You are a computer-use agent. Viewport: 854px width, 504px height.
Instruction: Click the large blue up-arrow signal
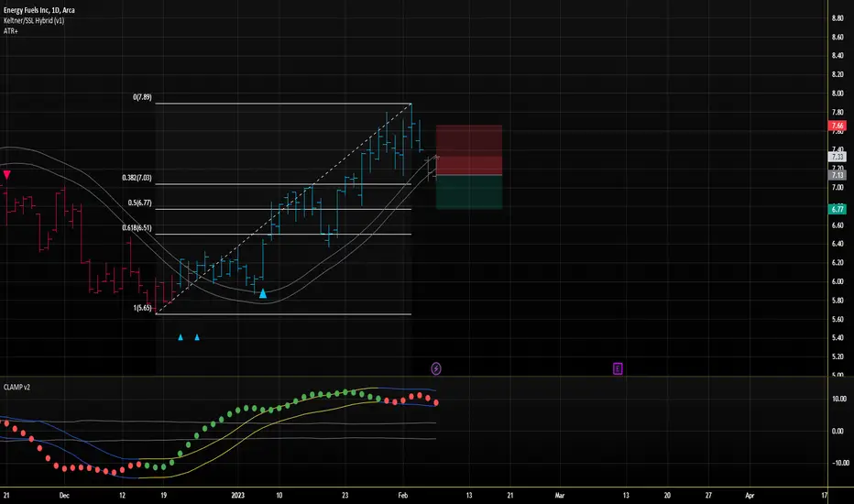tap(263, 293)
